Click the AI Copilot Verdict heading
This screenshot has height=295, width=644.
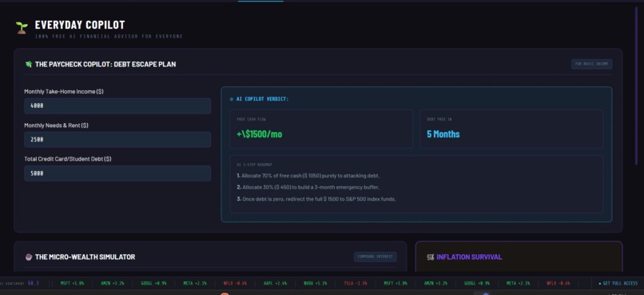point(262,99)
